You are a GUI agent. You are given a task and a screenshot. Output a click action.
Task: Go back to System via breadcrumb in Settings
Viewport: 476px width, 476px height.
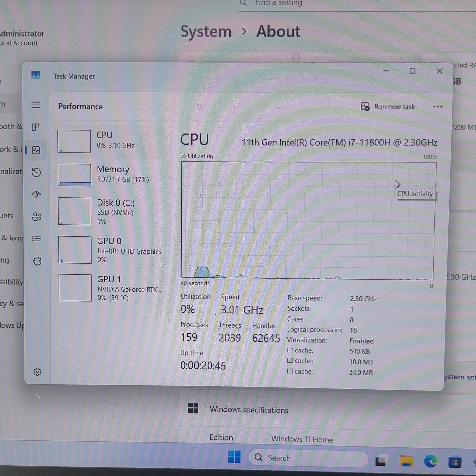[206, 32]
